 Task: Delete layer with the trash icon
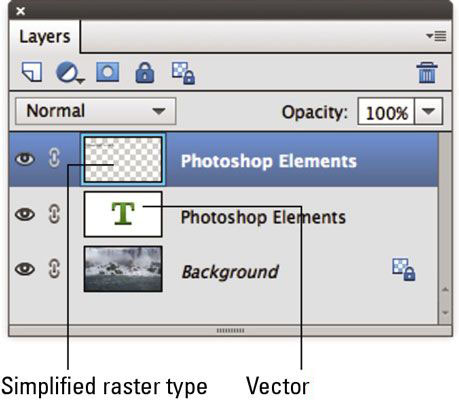pyautogui.click(x=427, y=73)
